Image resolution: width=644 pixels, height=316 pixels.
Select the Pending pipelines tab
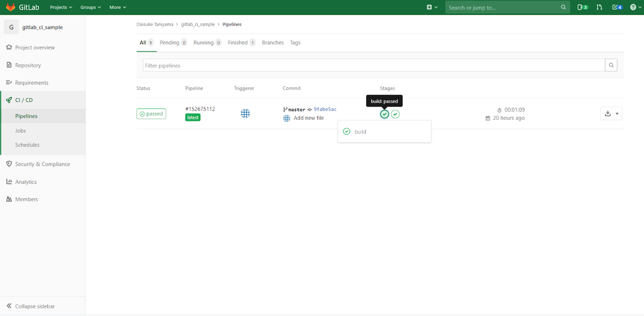click(173, 42)
